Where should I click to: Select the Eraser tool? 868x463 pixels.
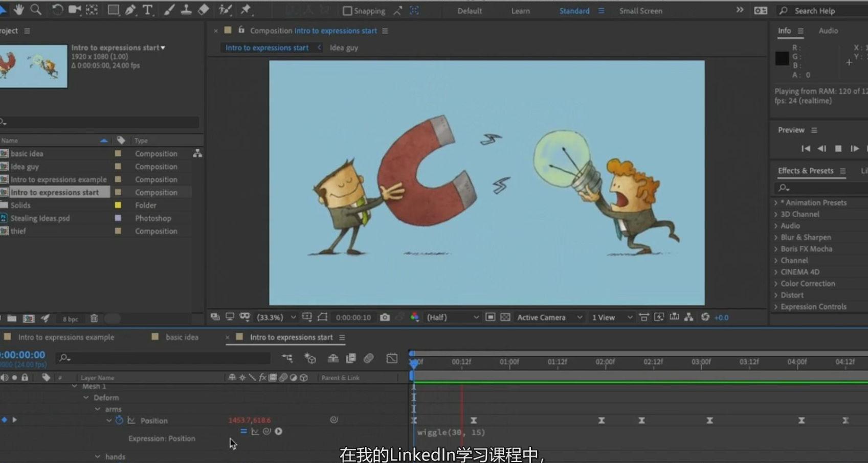pyautogui.click(x=203, y=10)
